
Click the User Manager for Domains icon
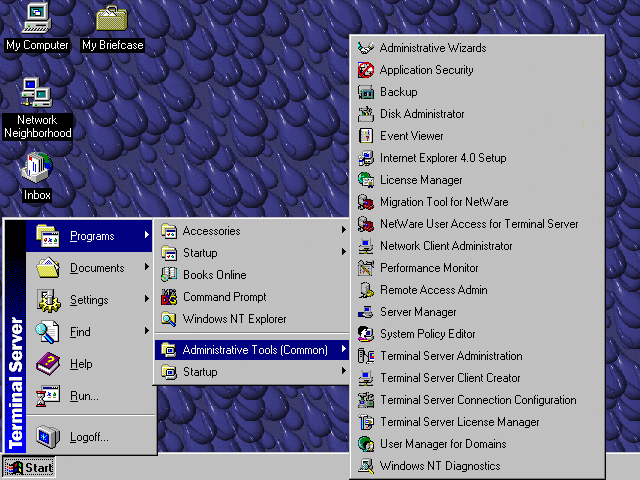[x=365, y=444]
